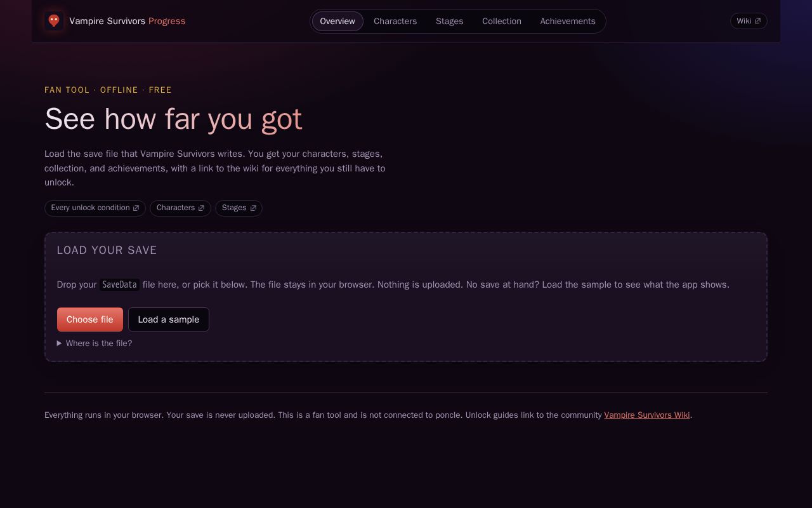Click the 'See how far you got' heading
This screenshot has width=812, height=508.
173,119
